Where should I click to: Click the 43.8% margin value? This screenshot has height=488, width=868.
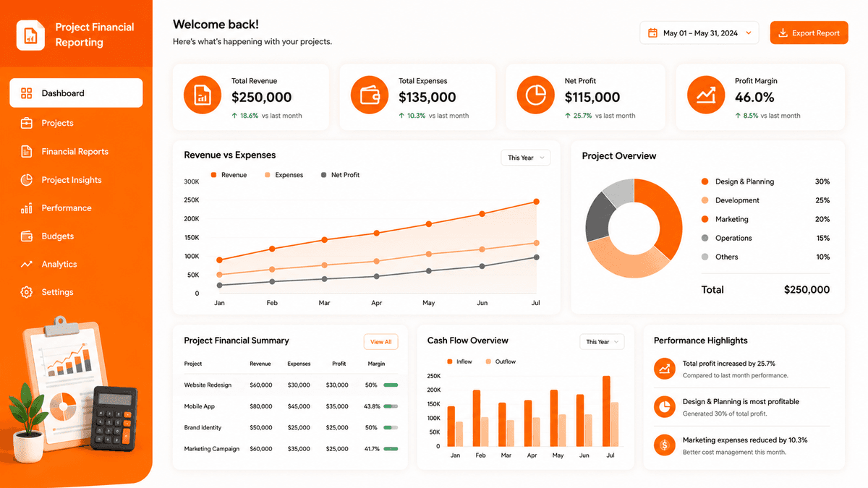pyautogui.click(x=372, y=406)
